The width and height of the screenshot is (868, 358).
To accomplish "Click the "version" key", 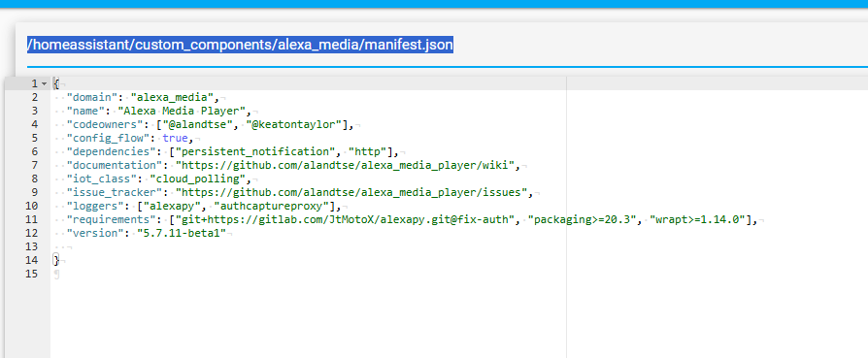I will tap(96, 233).
